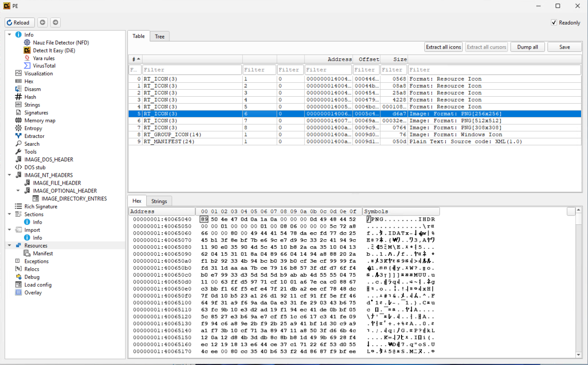Open the Entropy view
The height and width of the screenshot is (365, 588).
coord(33,128)
